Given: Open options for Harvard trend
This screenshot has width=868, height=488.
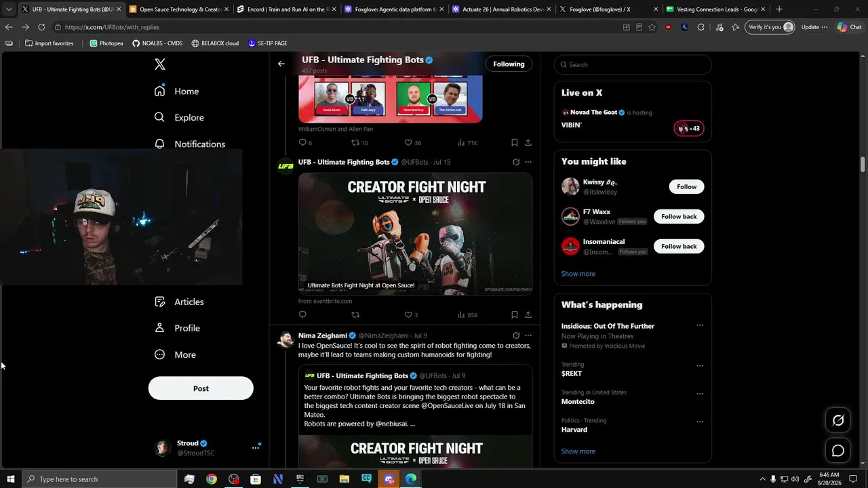Looking at the screenshot, I should 700,422.
